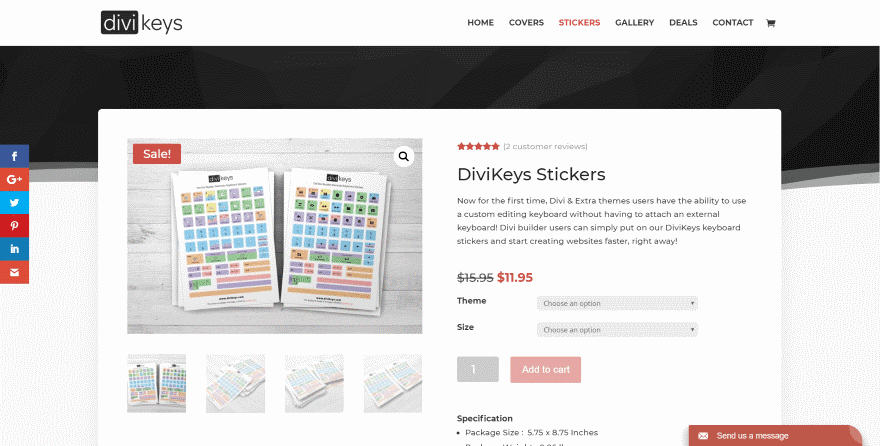Share on Facebook via sidebar icon

(x=14, y=156)
